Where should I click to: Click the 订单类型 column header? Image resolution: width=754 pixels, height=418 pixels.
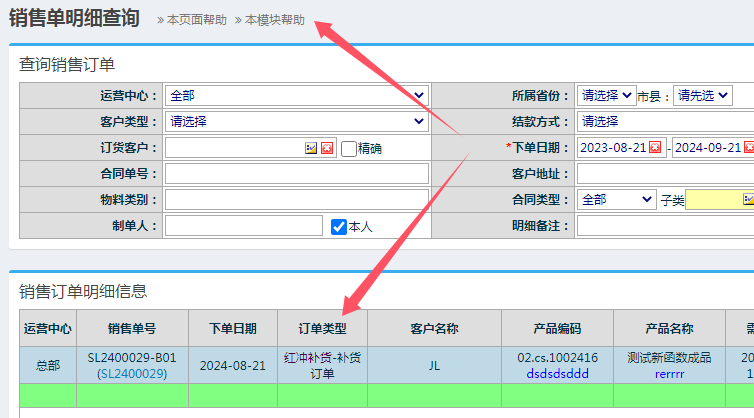pos(322,328)
